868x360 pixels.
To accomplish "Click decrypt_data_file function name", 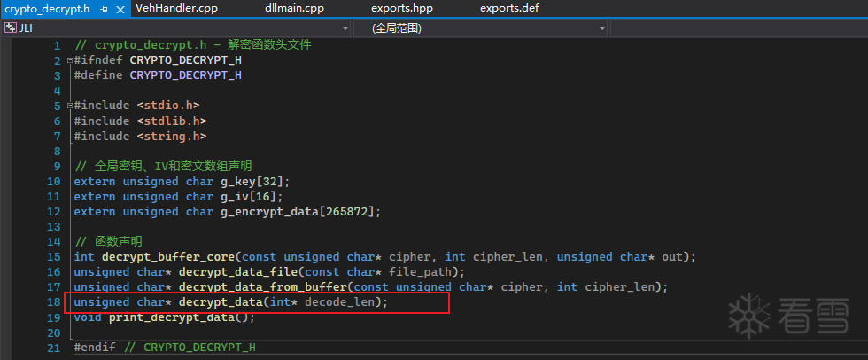I will pos(238,272).
